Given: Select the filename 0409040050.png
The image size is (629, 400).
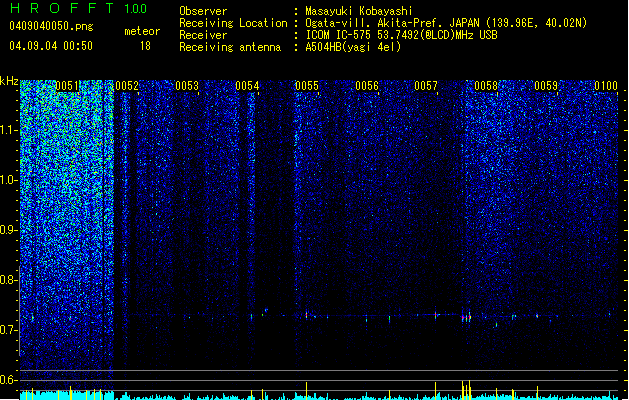Looking at the screenshot, I should coord(51,26).
